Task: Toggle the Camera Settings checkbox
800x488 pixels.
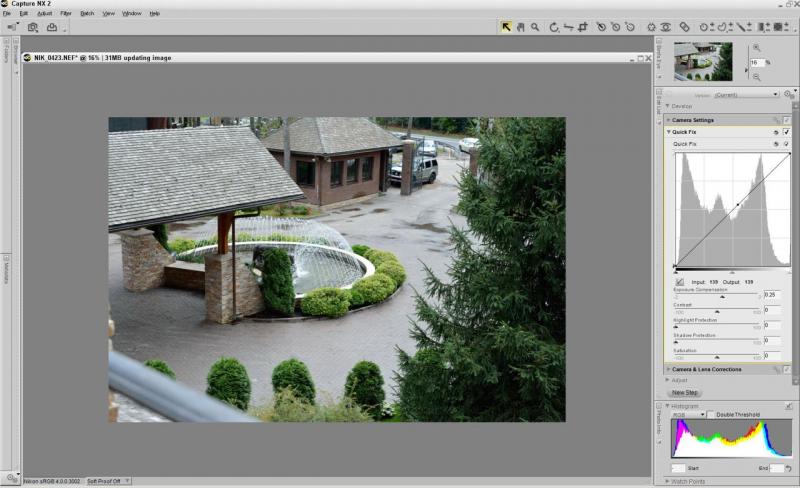Action: pyautogui.click(x=787, y=120)
